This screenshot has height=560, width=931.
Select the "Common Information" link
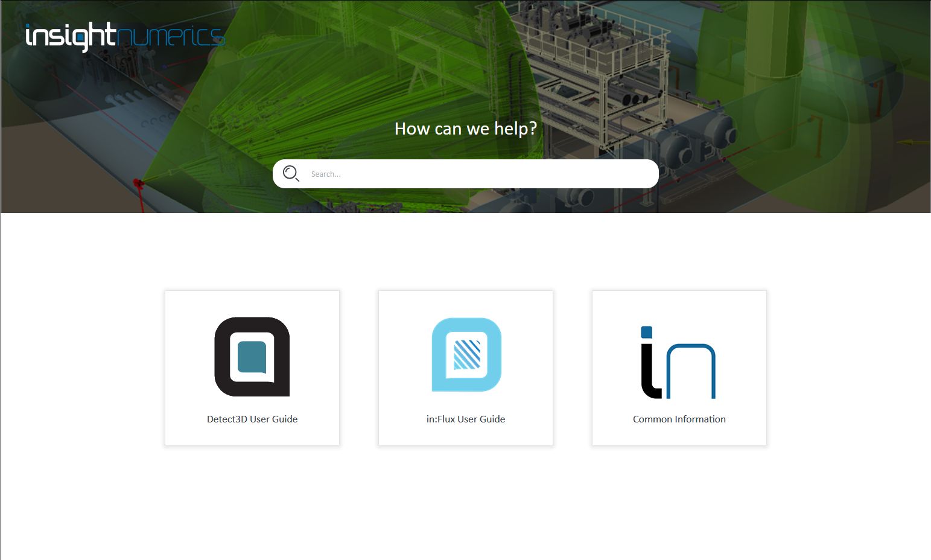pyautogui.click(x=678, y=419)
